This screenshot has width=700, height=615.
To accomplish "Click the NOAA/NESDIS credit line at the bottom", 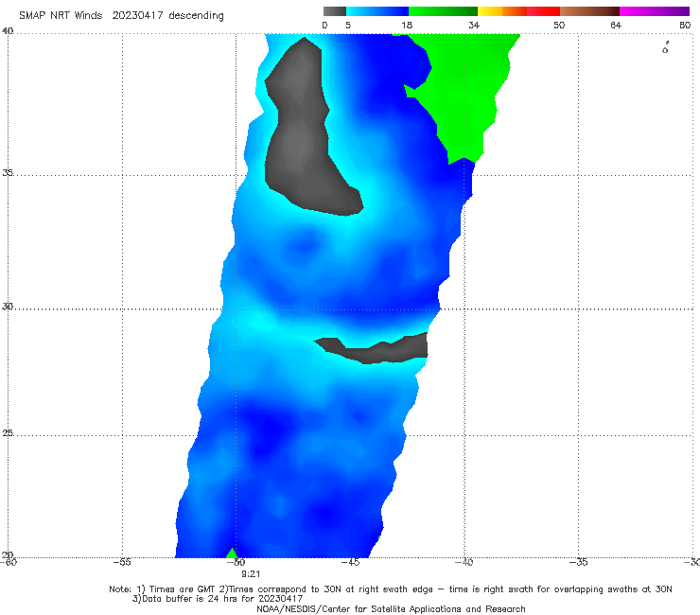I will [x=391, y=609].
